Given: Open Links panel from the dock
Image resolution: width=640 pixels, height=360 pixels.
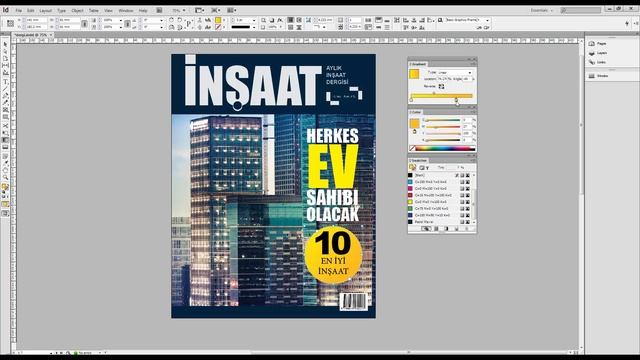Looking at the screenshot, I should [x=598, y=62].
